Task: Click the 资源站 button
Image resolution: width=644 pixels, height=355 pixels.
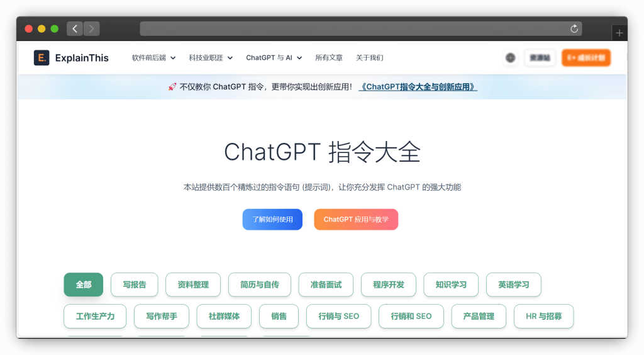Action: click(540, 58)
